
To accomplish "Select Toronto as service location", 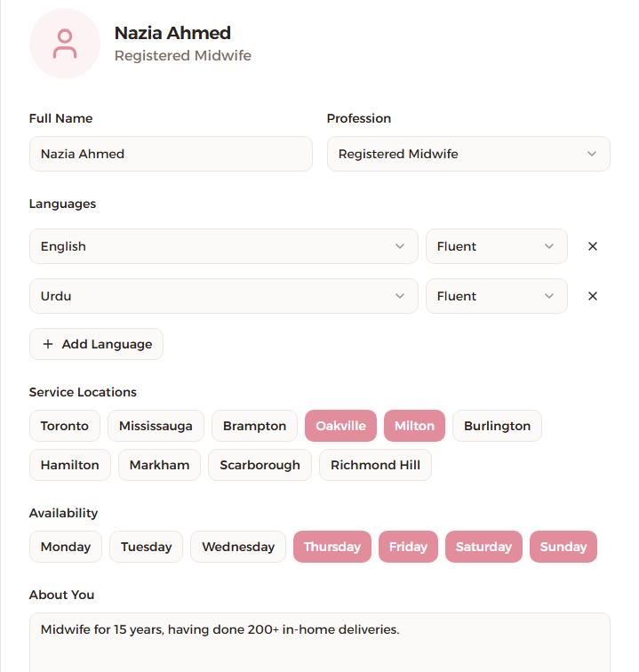I will click(65, 426).
